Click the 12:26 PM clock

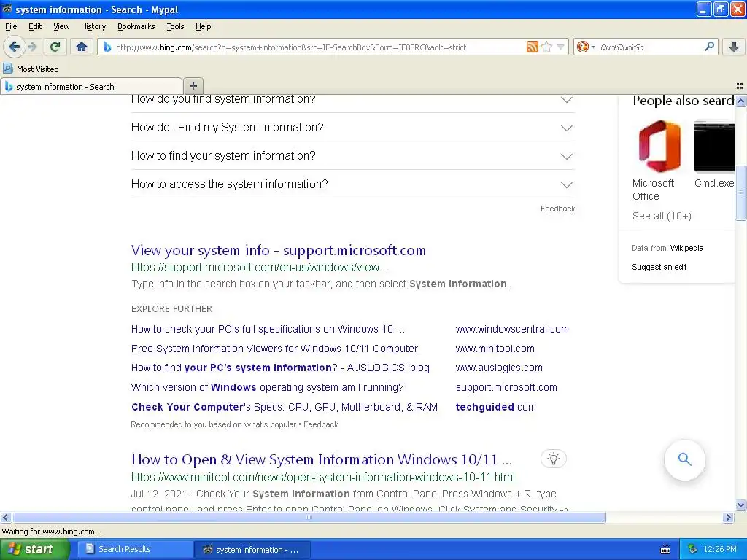(x=720, y=550)
